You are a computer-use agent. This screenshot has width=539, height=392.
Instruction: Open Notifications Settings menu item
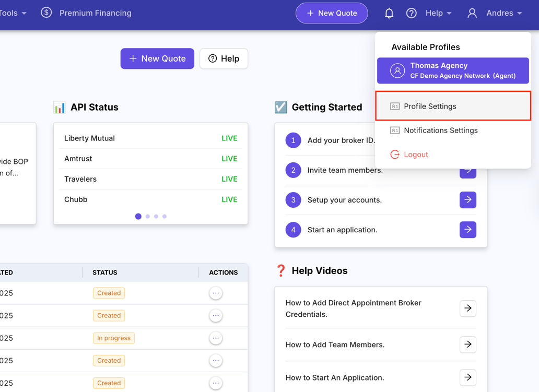point(453,130)
